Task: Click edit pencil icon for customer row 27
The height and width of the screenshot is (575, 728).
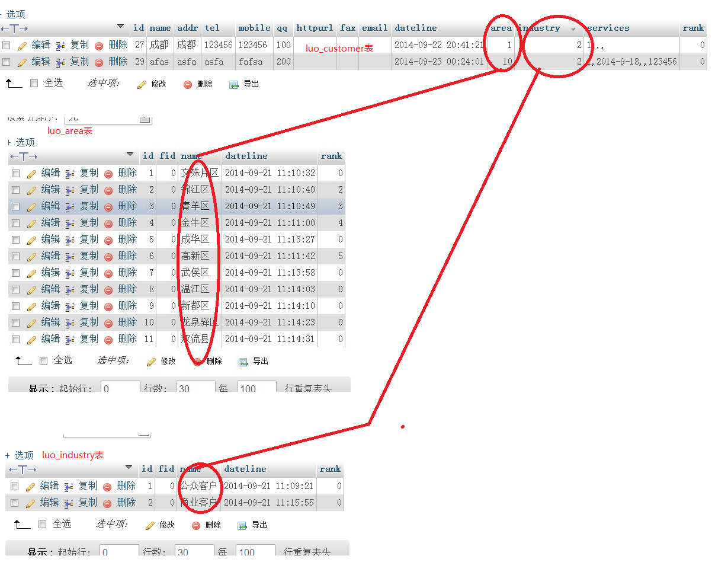Action: pos(23,46)
